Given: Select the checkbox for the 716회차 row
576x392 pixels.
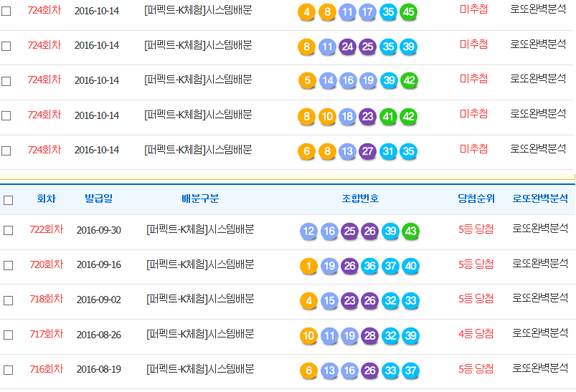Looking at the screenshot, I should coord(9,371).
